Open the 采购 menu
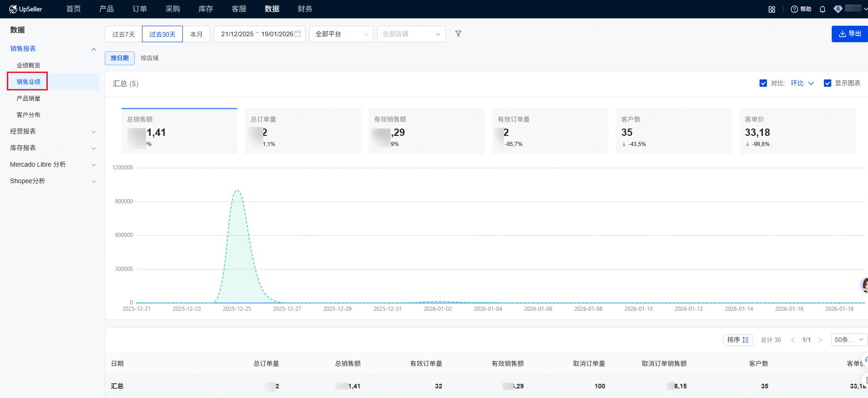The width and height of the screenshot is (868, 398). (173, 9)
